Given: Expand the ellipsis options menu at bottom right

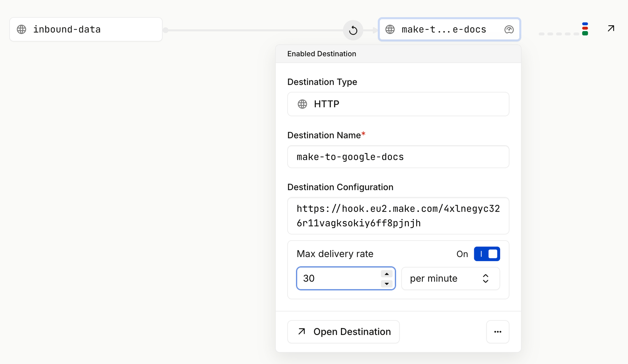Looking at the screenshot, I should click(498, 331).
